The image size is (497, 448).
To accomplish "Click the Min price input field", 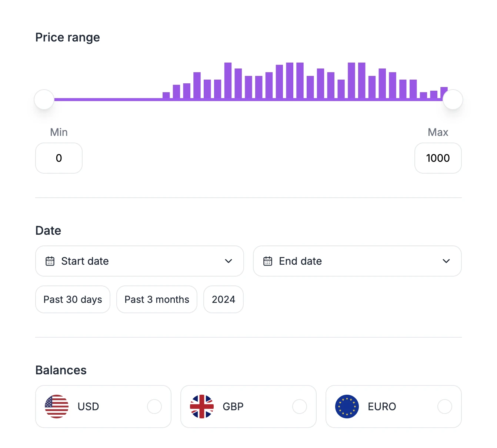I will 59,158.
